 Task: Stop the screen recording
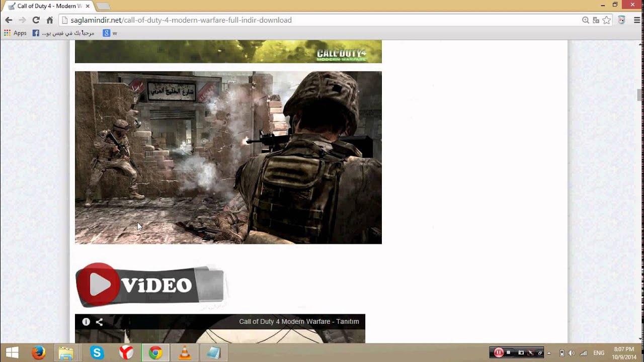point(508,352)
